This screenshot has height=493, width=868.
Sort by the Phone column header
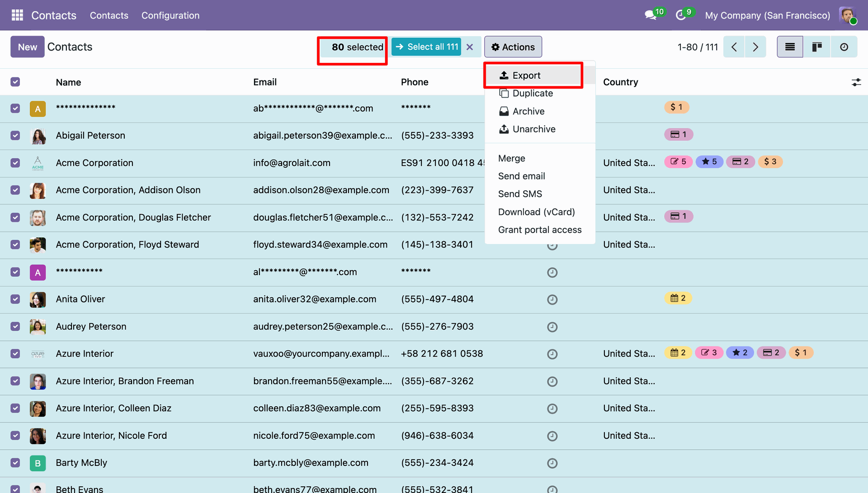pyautogui.click(x=415, y=82)
